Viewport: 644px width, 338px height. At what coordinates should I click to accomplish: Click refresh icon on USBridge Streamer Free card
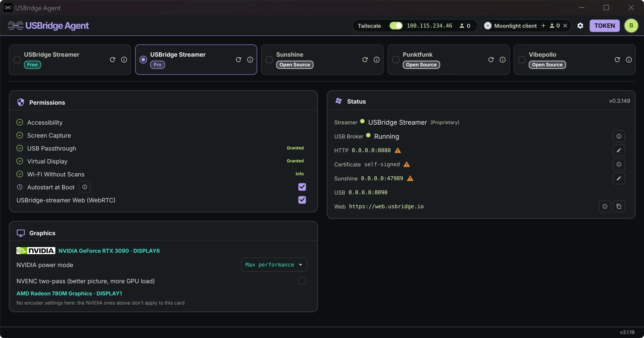113,60
